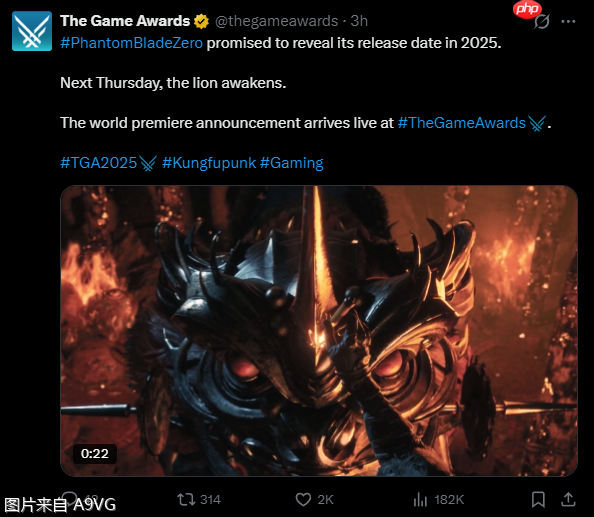The width and height of the screenshot is (594, 517).
Task: Click the #Kungfupunk hashtag
Action: (x=209, y=163)
